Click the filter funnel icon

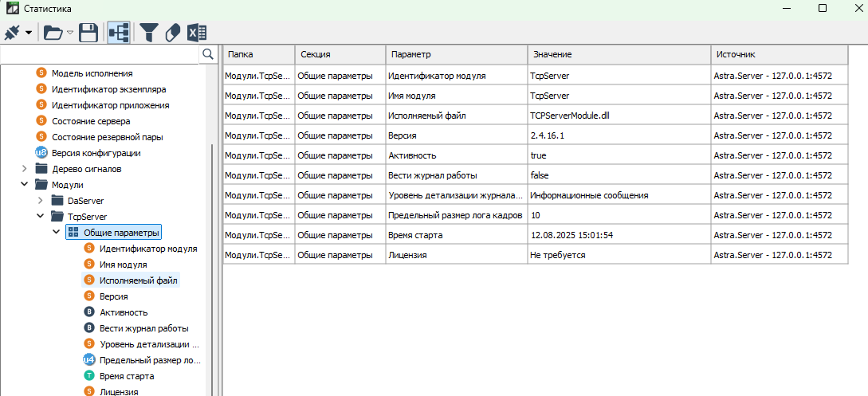tap(149, 33)
